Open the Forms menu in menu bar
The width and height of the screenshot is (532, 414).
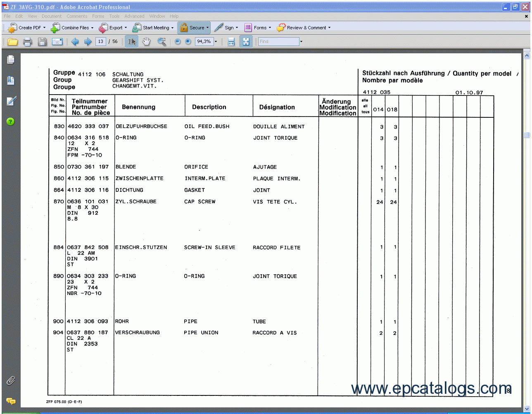[98, 16]
